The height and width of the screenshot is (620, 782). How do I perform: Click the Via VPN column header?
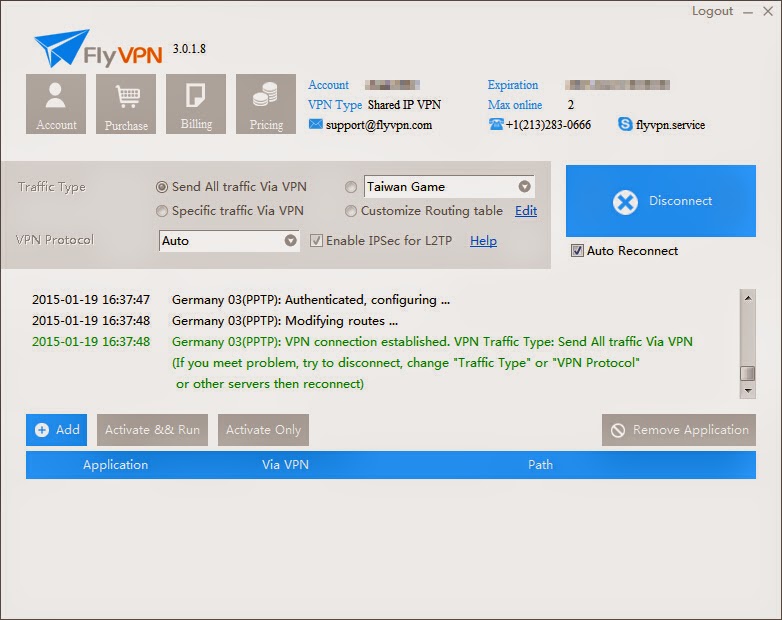click(x=285, y=465)
